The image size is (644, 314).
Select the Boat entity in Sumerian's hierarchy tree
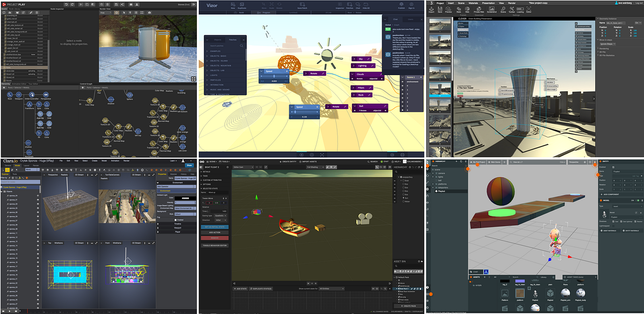click(406, 181)
